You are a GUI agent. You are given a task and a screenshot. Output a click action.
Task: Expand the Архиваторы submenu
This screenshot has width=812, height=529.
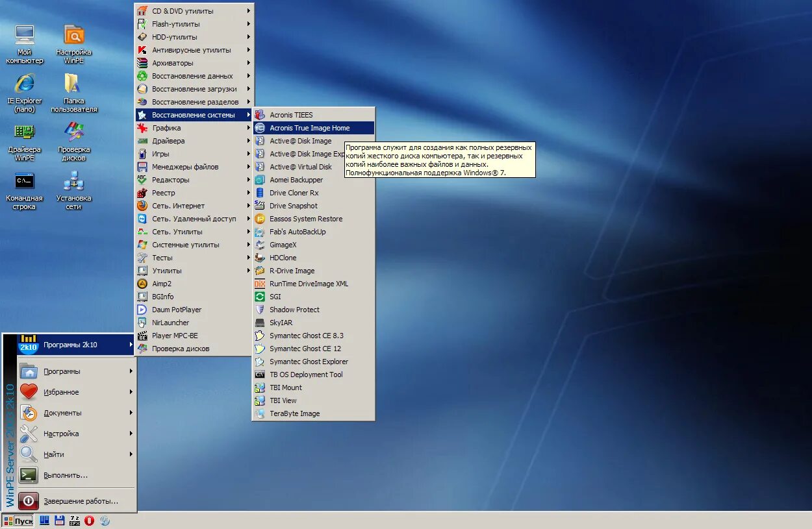tap(194, 63)
